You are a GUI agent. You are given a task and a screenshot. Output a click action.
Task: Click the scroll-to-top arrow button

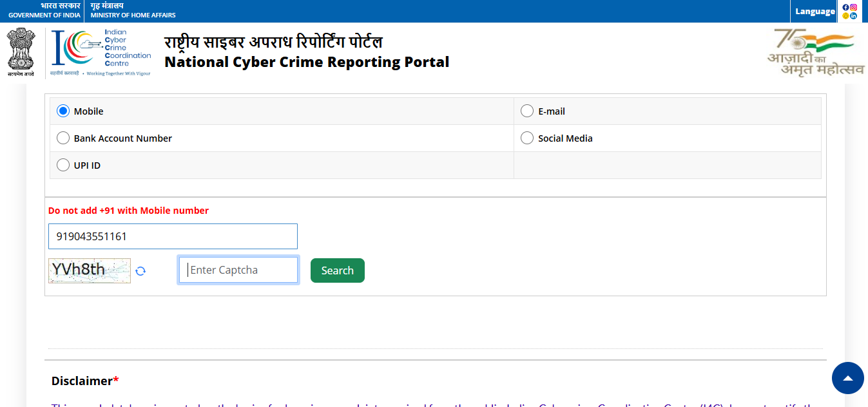(x=847, y=379)
